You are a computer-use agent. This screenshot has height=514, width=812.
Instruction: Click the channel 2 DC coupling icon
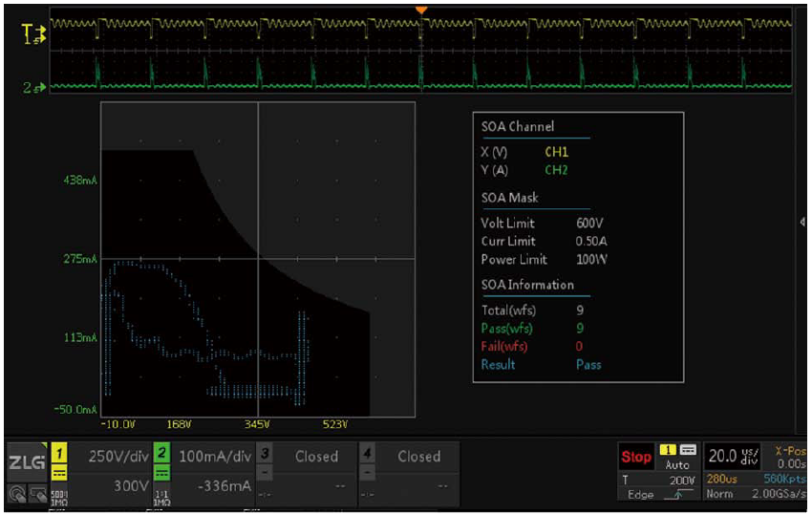pyautogui.click(x=161, y=471)
